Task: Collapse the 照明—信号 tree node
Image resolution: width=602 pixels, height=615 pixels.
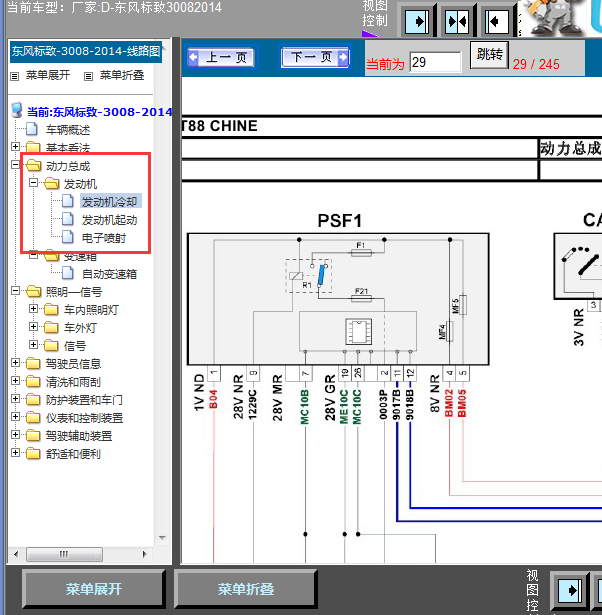Action: coord(15,291)
